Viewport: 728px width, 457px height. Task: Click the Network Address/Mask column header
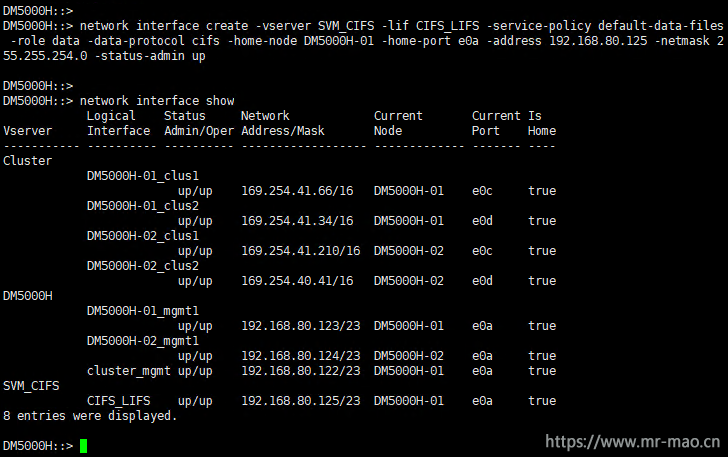coord(282,123)
